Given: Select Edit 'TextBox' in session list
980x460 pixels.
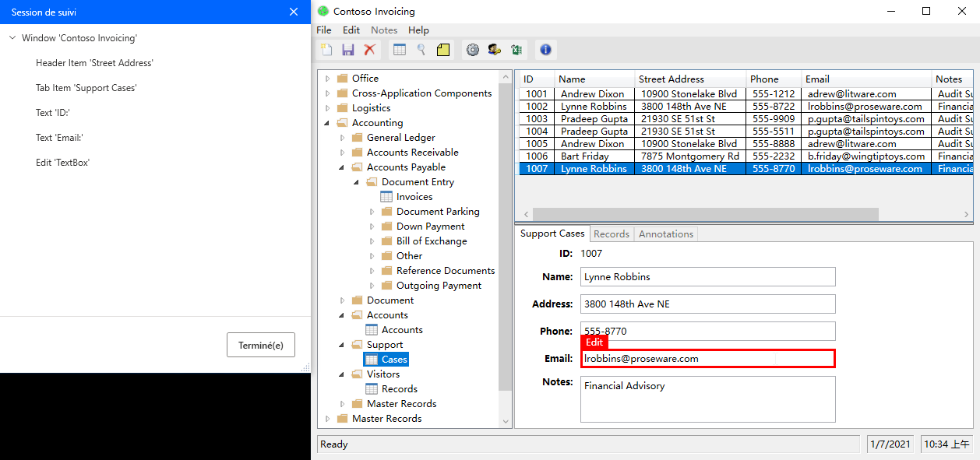Looking at the screenshot, I should pyautogui.click(x=63, y=163).
